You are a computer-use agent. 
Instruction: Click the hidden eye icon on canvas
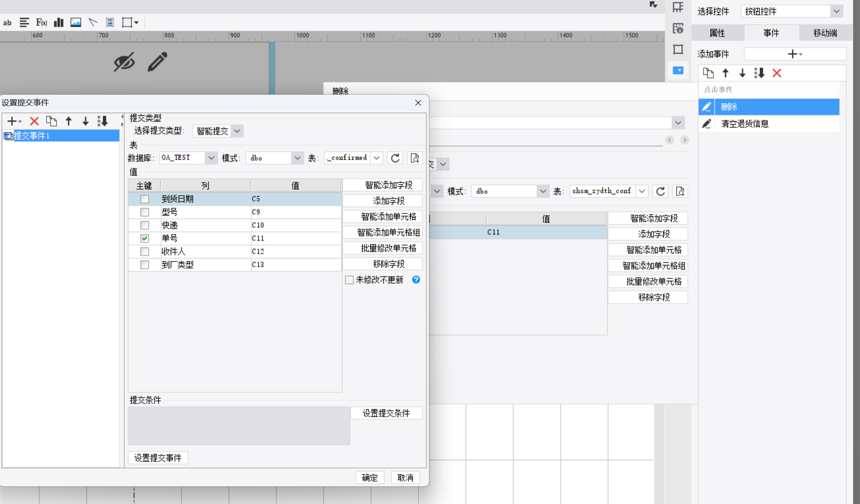[124, 62]
